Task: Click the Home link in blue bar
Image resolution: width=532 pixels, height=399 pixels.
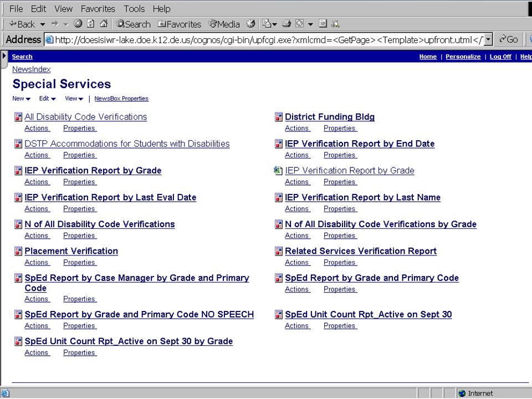Action: (x=428, y=57)
